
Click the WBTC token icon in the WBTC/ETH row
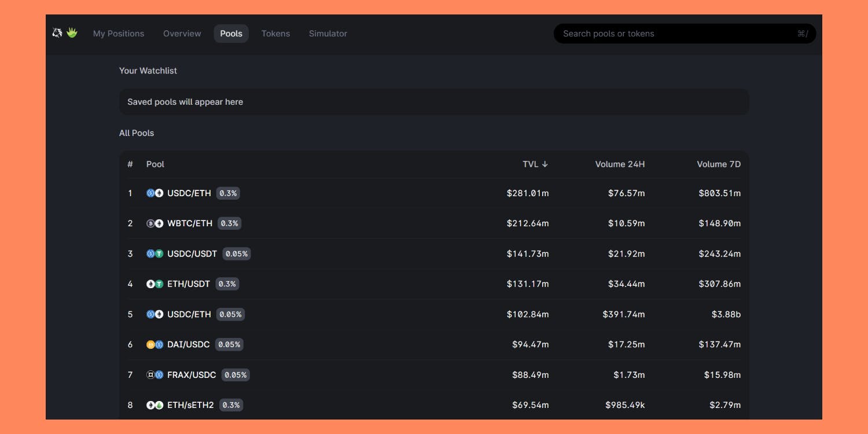149,223
